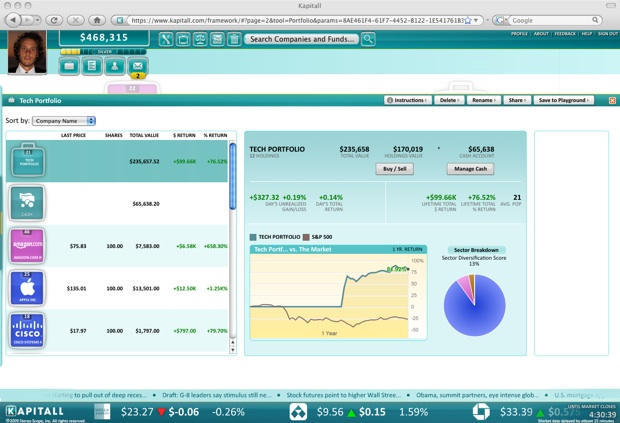Image resolution: width=620 pixels, height=423 pixels.
Task: Click the small briefcase icon beside Tech Portfolio title
Action: pos(11,100)
